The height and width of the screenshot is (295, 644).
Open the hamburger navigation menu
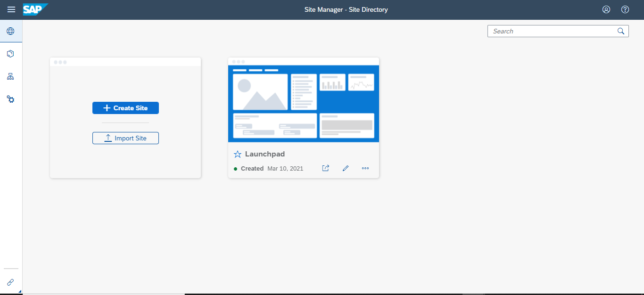pos(11,9)
